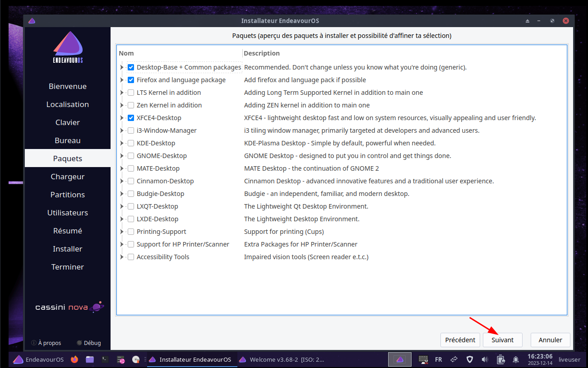Open the À propos link

[x=46, y=343]
